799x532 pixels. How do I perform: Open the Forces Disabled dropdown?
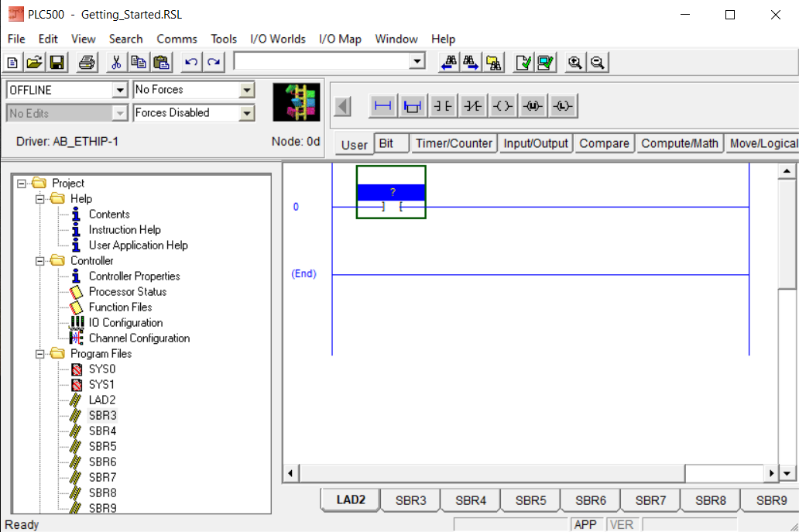coord(247,112)
